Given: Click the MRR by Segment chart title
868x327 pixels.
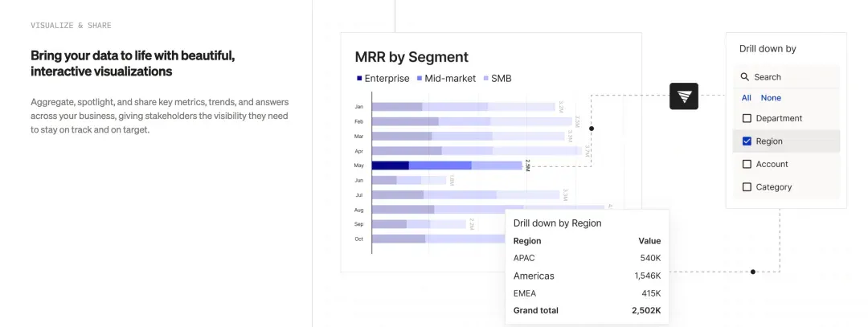Looking at the screenshot, I should click(411, 57).
